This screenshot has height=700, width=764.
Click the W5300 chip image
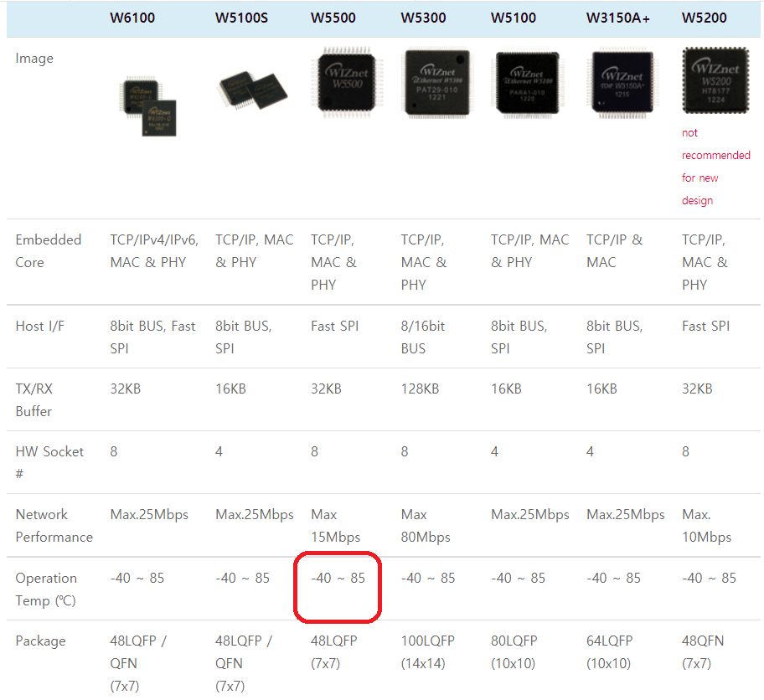click(437, 83)
